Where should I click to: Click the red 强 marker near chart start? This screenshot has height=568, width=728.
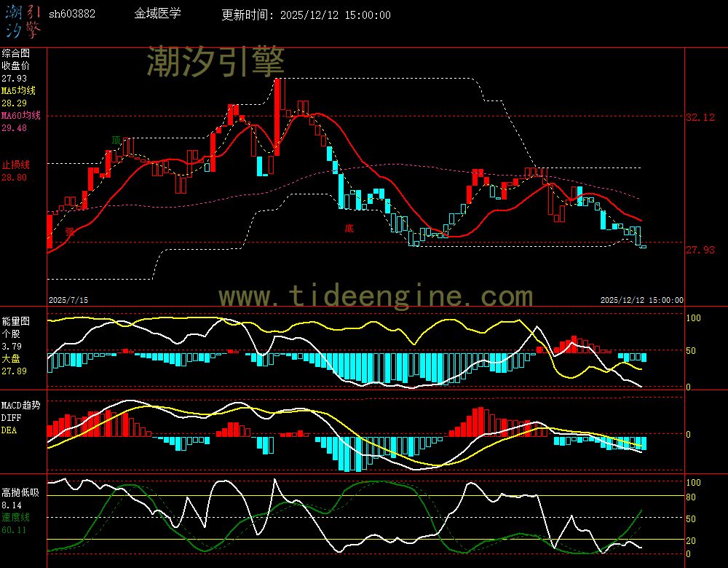pyautogui.click(x=70, y=232)
